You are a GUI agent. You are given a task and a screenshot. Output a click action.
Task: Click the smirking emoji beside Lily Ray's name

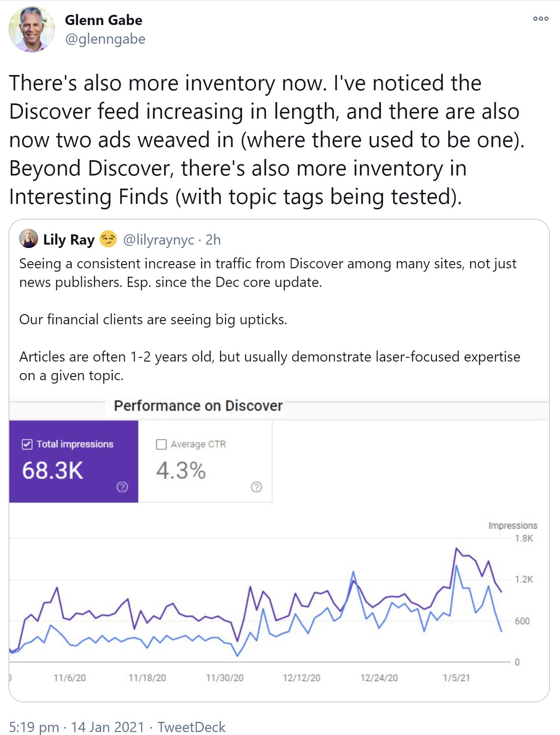click(107, 239)
